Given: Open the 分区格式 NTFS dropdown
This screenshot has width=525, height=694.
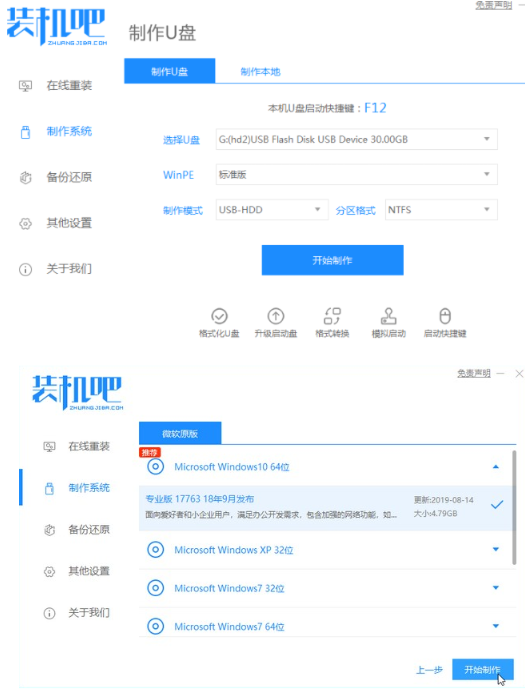Looking at the screenshot, I should click(x=441, y=209).
